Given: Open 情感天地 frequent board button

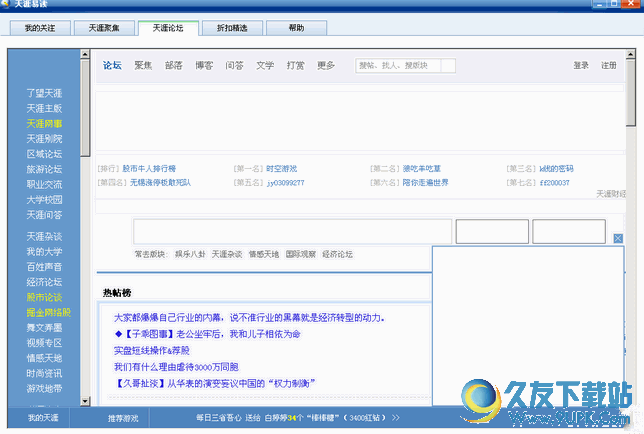Looking at the screenshot, I should [264, 254].
